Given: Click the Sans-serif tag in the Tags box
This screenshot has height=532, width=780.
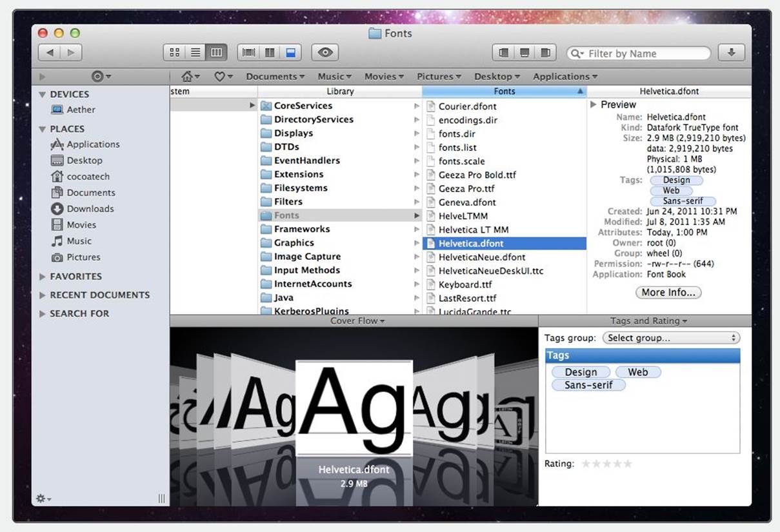Looking at the screenshot, I should click(x=588, y=385).
